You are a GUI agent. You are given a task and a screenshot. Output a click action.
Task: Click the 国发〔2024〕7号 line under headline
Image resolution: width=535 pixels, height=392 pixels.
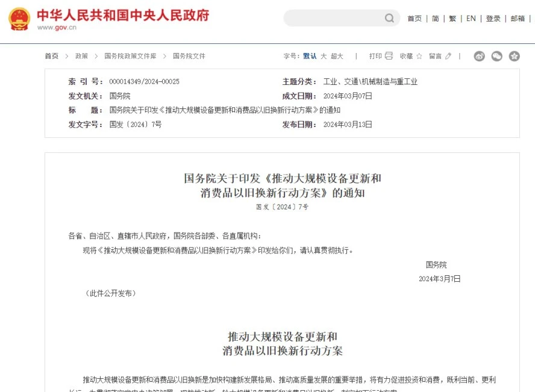click(x=282, y=207)
